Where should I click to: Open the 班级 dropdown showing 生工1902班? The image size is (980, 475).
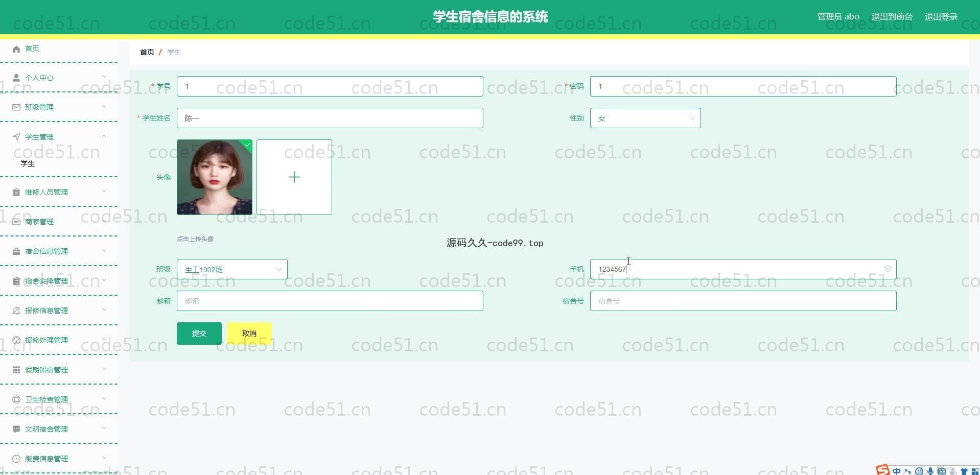click(x=232, y=269)
